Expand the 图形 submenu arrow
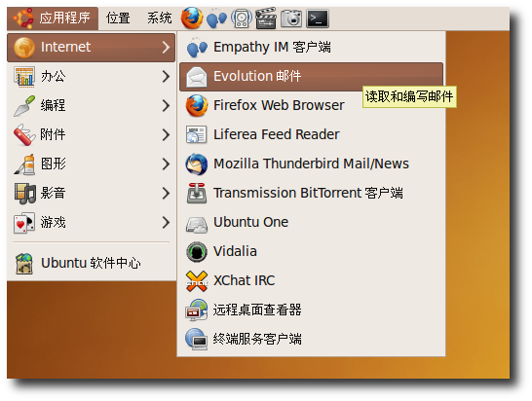532x401 pixels. pyautogui.click(x=166, y=164)
